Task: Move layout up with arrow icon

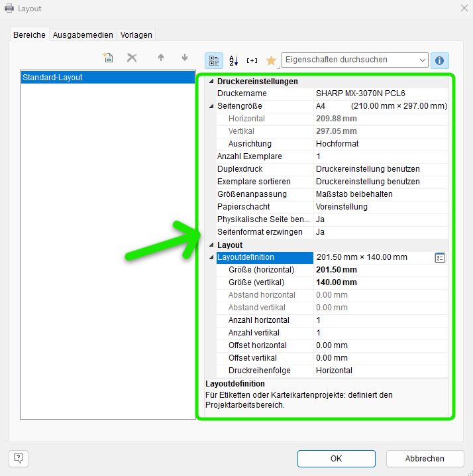Action: (x=160, y=58)
